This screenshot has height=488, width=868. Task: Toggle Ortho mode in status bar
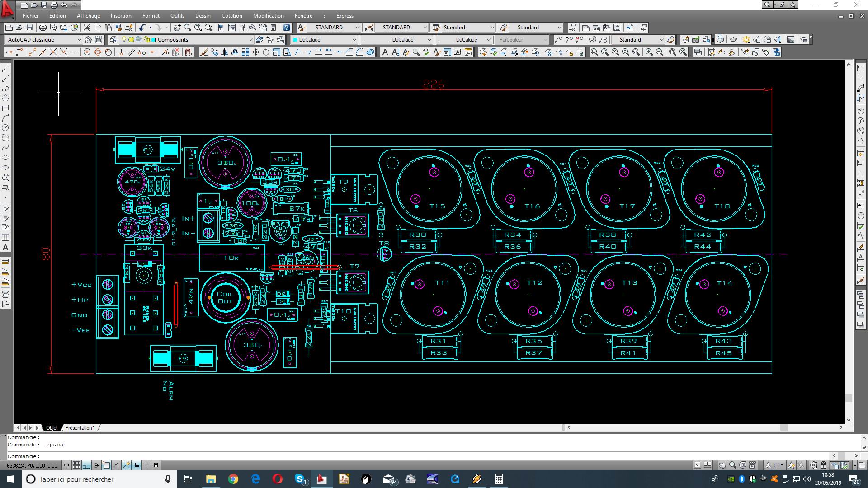pyautogui.click(x=86, y=465)
